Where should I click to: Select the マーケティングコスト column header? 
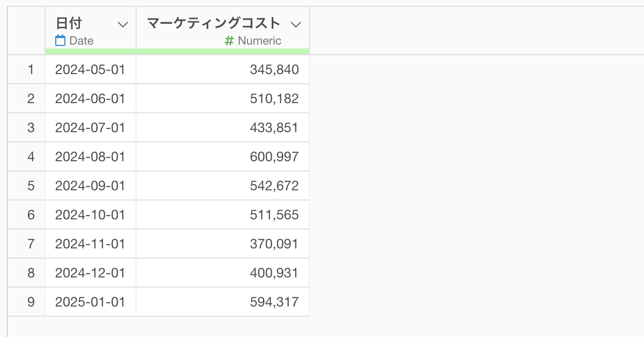214,23
